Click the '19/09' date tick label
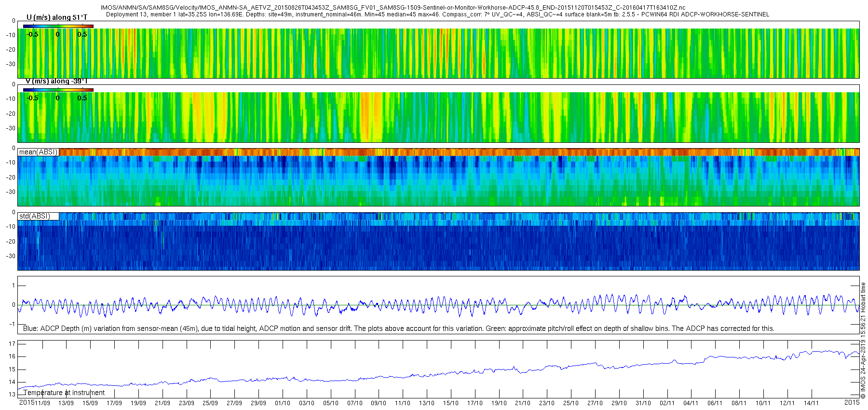Viewport: 868px width, 410px height. [x=138, y=403]
